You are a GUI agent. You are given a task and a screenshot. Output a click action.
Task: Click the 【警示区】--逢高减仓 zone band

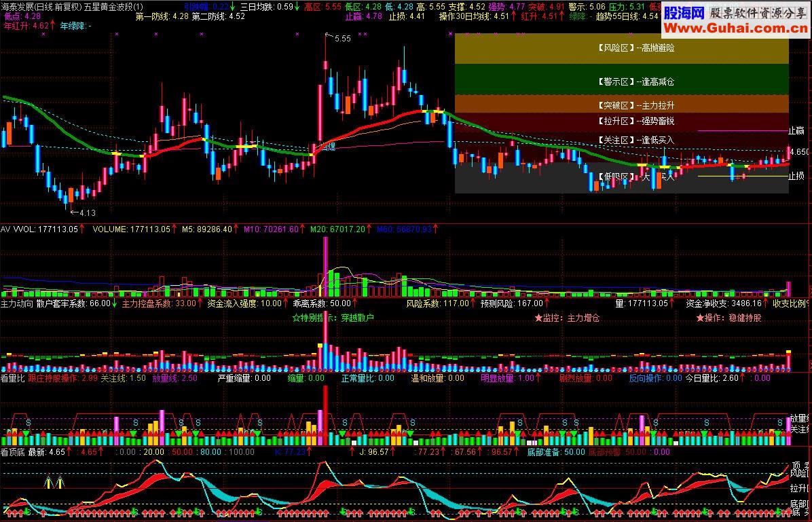tap(621, 79)
